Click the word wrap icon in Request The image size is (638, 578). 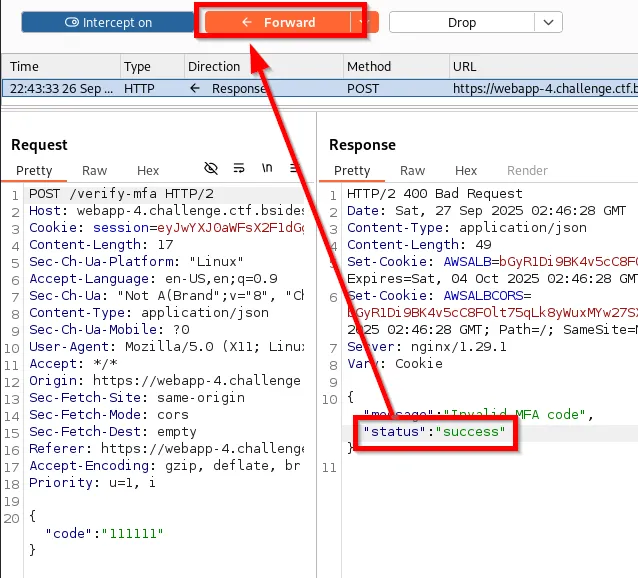[x=239, y=168]
